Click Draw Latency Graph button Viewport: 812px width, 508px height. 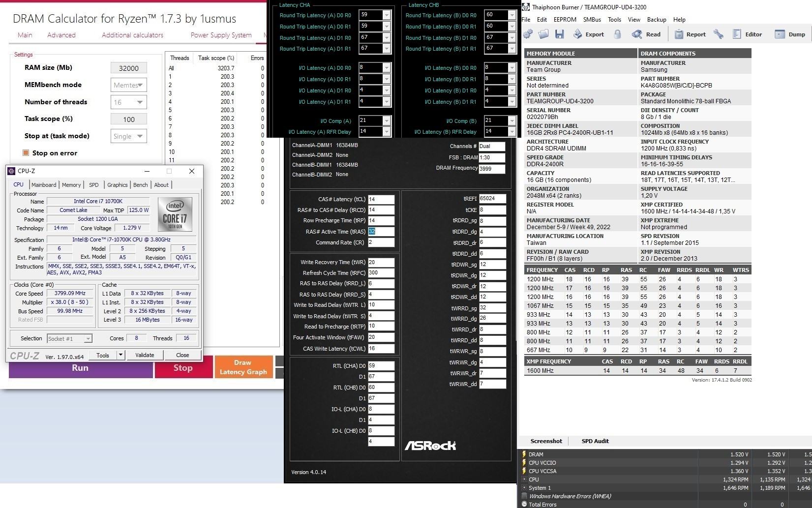tap(243, 367)
